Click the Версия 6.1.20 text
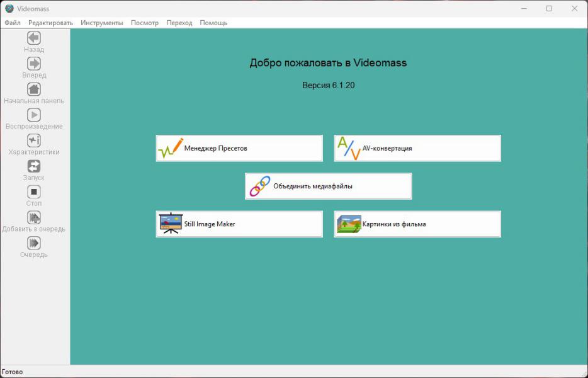 [x=329, y=85]
